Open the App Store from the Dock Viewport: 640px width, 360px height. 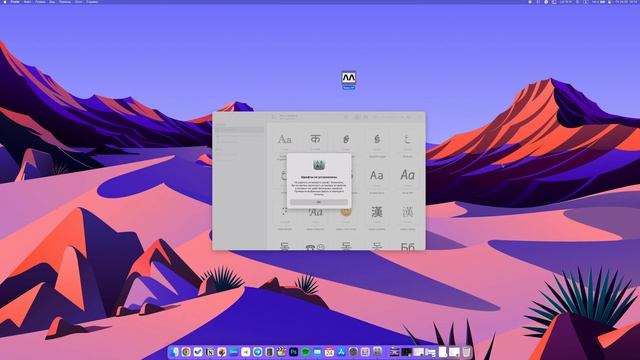[341, 352]
